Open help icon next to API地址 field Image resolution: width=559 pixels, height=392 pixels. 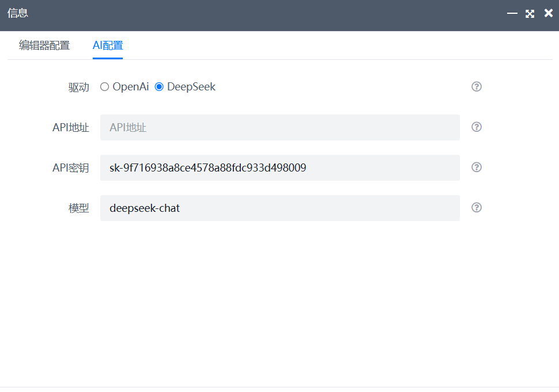point(476,127)
